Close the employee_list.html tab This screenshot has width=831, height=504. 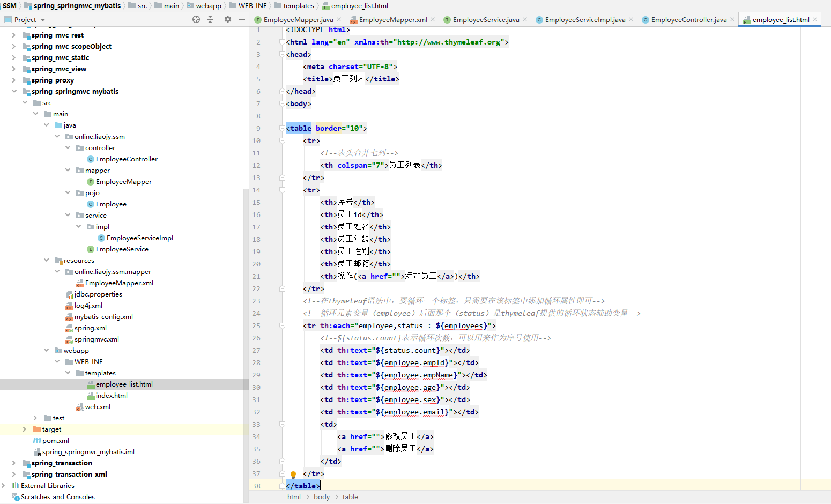pos(815,20)
